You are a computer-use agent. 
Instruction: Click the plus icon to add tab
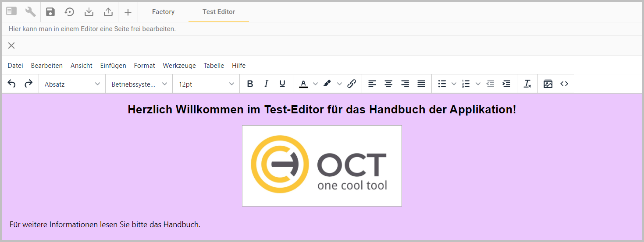pos(128,12)
